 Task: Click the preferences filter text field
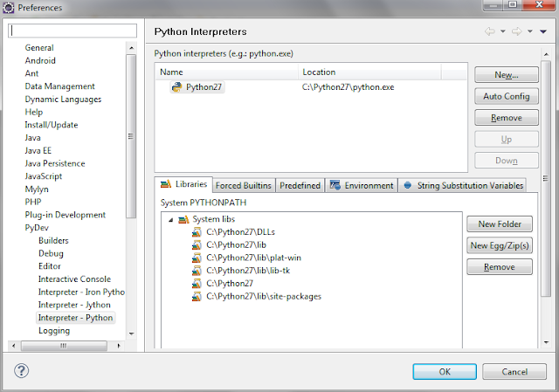tap(72, 31)
